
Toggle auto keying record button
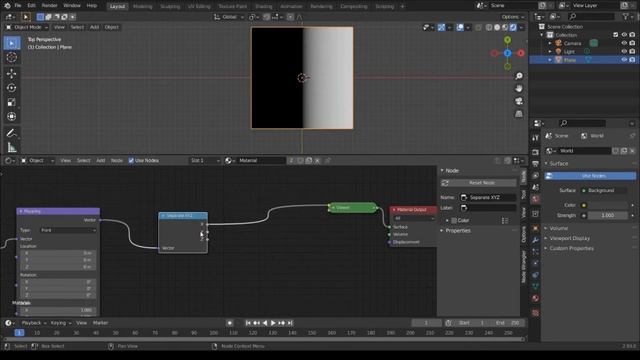(230, 323)
